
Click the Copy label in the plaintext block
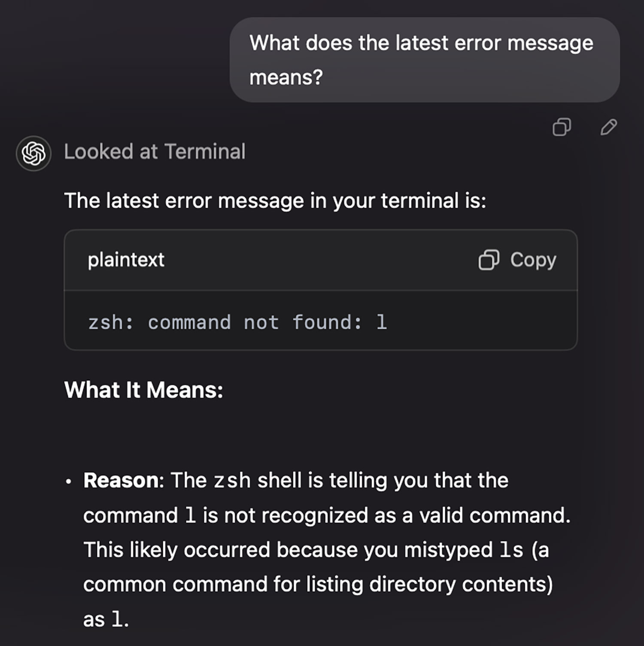(x=533, y=260)
